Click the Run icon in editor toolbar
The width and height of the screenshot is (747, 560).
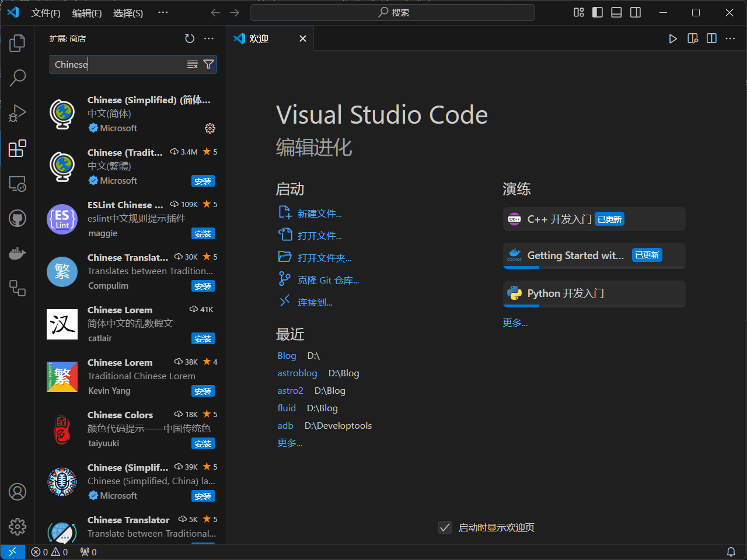673,38
